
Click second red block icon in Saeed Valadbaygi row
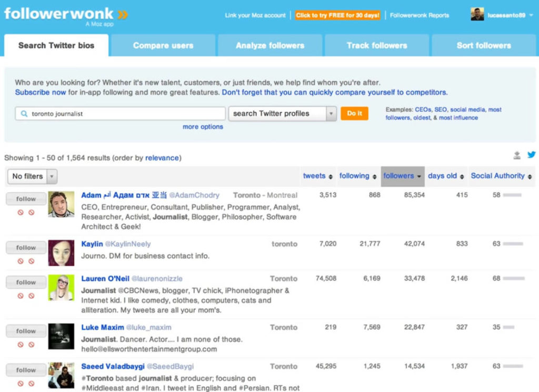31,384
